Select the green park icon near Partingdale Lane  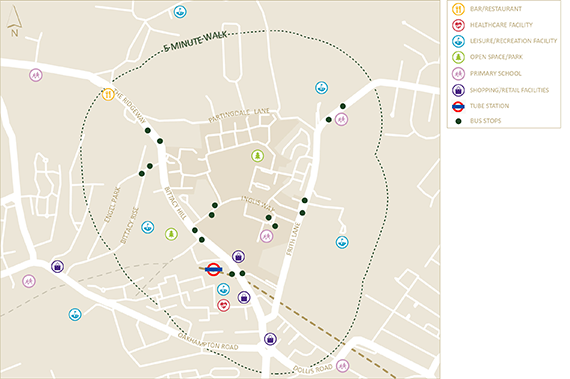coord(258,156)
